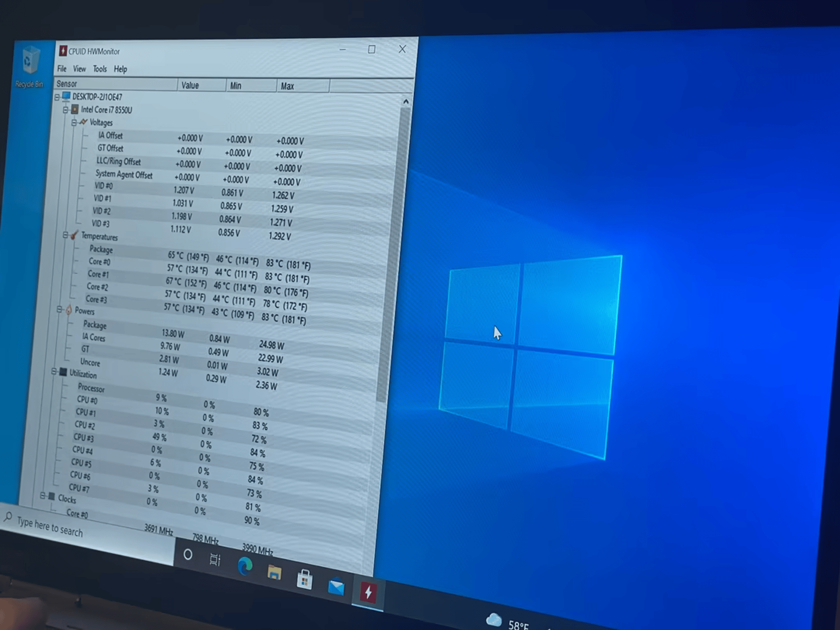Click the Voltages waveform icon
The height and width of the screenshot is (630, 840).
tap(83, 122)
